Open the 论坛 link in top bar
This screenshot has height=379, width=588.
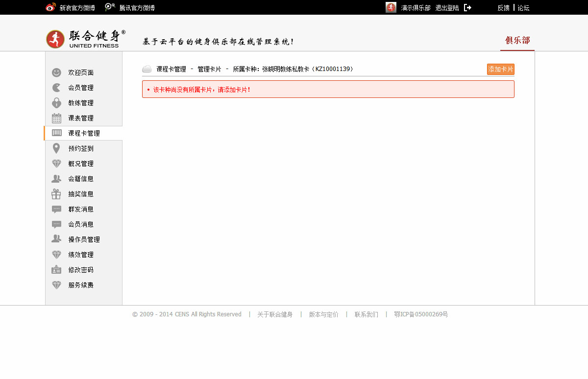pos(523,8)
